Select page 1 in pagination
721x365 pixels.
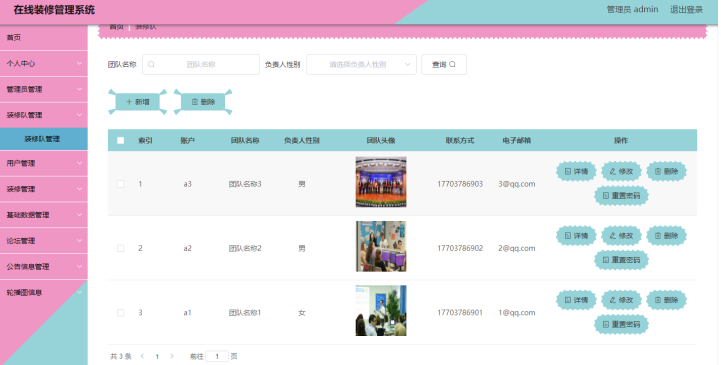(157, 356)
